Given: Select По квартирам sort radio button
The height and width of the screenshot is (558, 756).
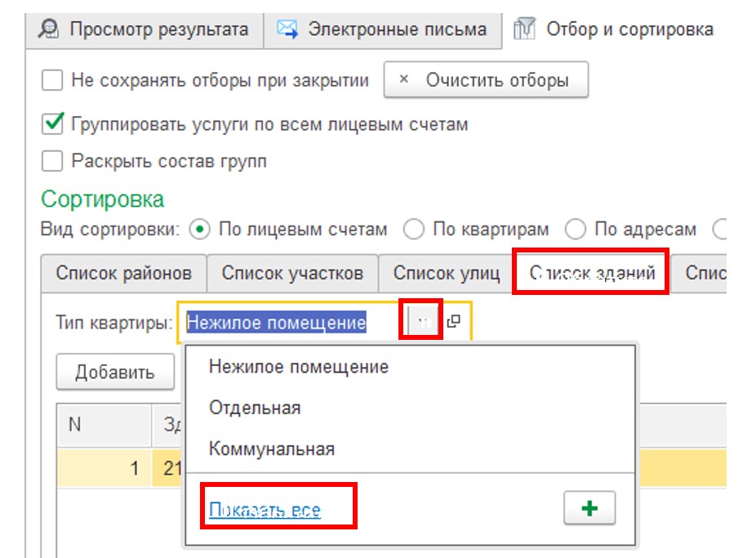Looking at the screenshot, I should pyautogui.click(x=414, y=229).
